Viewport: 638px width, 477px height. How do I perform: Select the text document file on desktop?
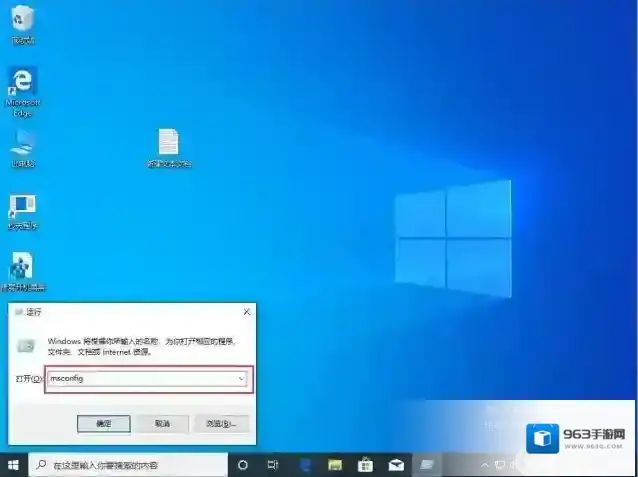coord(169,148)
